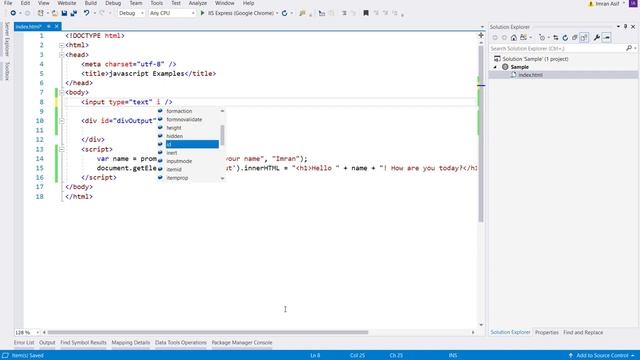The height and width of the screenshot is (360, 640).
Task: Click the browser Refresh icon in toolbar
Action: [284, 13]
